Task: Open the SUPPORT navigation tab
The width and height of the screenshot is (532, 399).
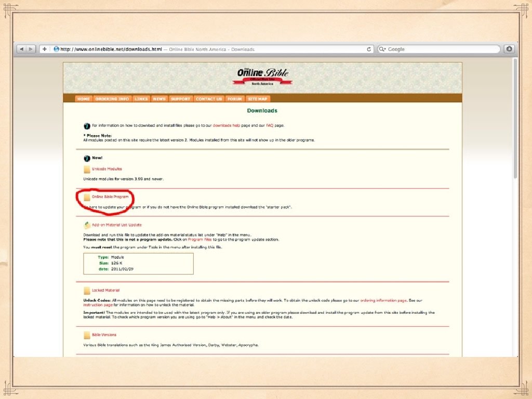Action: (180, 99)
